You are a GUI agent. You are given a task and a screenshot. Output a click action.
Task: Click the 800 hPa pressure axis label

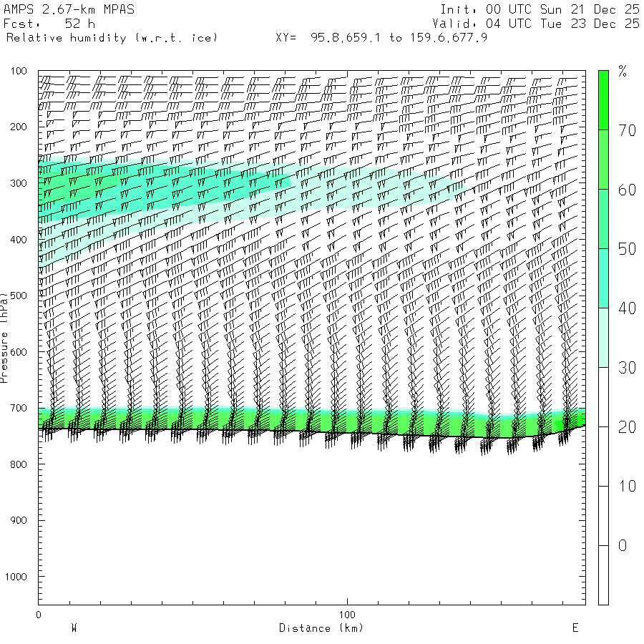point(19,464)
